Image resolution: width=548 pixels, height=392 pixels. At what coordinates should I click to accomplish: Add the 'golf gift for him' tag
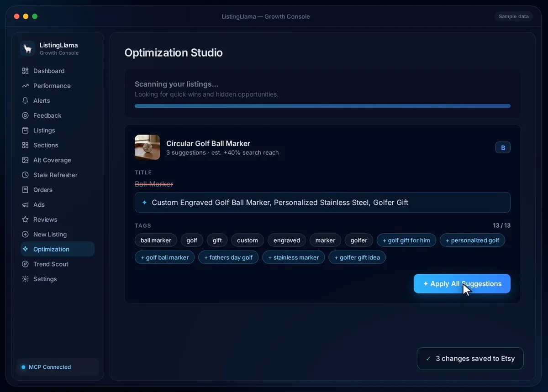click(x=406, y=240)
